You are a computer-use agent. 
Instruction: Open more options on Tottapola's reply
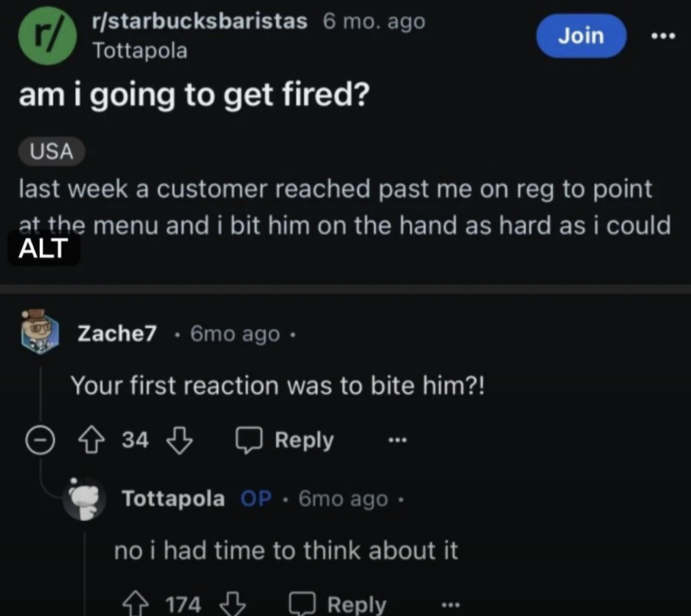pyautogui.click(x=449, y=605)
